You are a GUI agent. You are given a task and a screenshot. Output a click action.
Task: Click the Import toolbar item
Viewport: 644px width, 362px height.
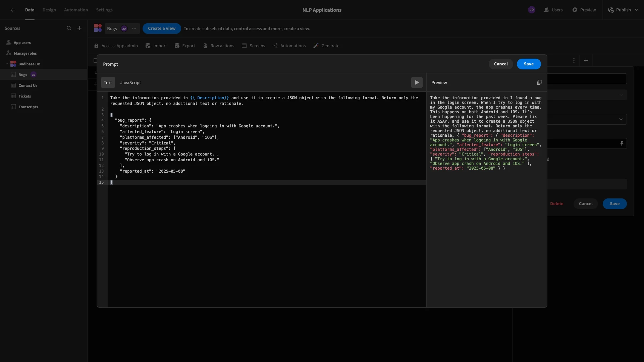[x=156, y=46]
